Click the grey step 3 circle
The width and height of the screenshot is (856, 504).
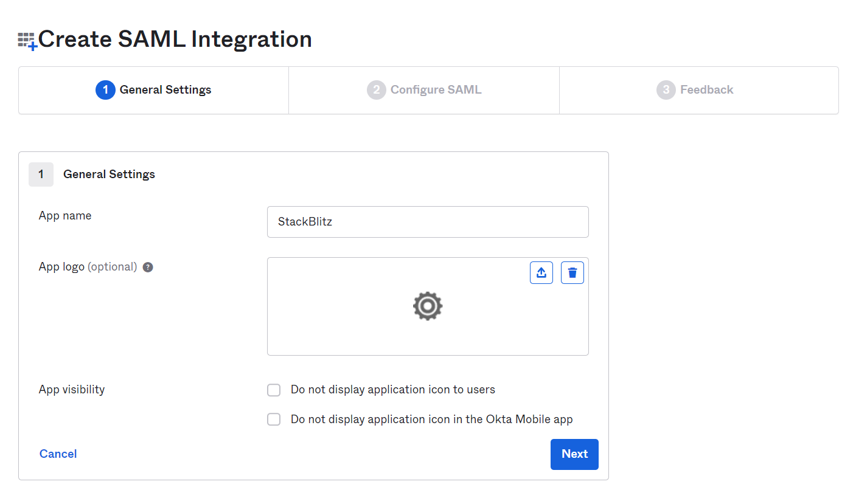(x=666, y=89)
